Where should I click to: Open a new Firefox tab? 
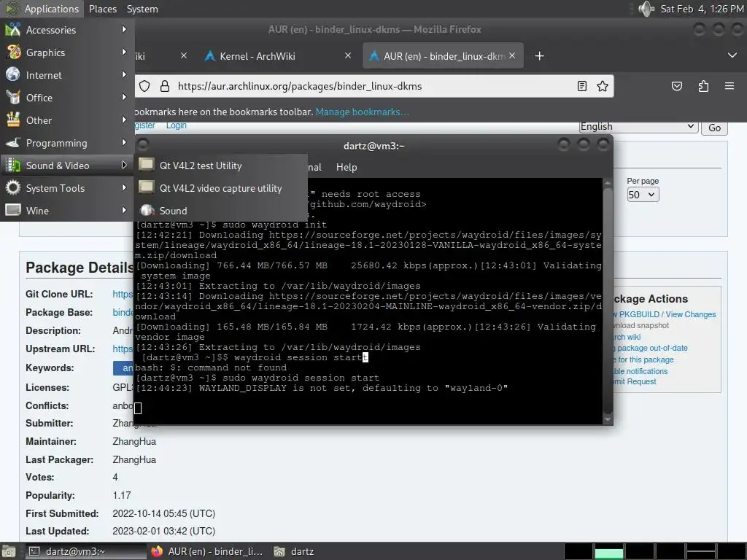coord(539,56)
